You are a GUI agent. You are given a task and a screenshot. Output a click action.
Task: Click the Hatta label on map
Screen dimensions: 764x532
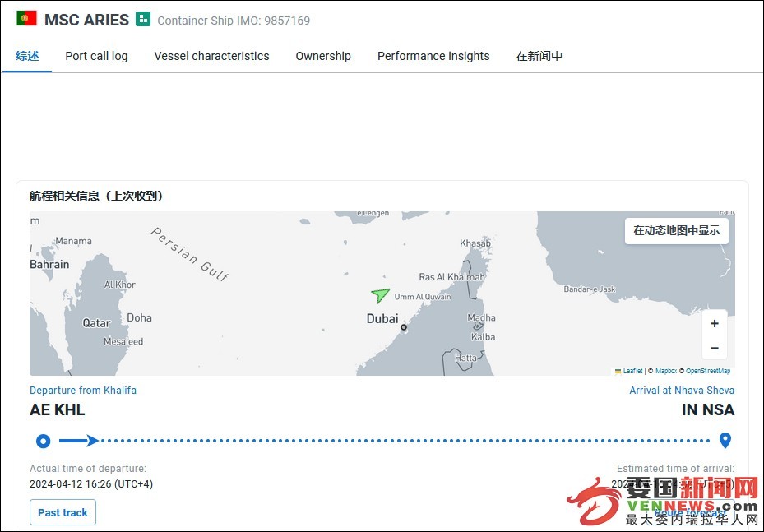tap(465, 358)
